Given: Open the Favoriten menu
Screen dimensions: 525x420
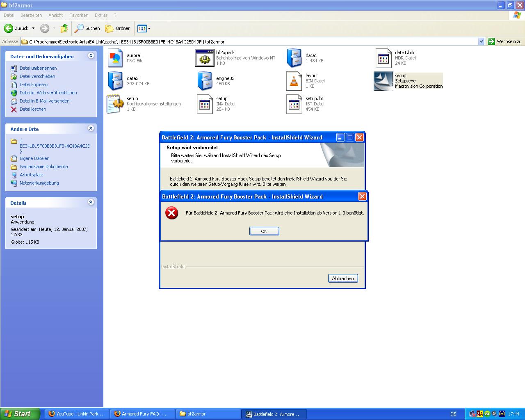Looking at the screenshot, I should (79, 15).
